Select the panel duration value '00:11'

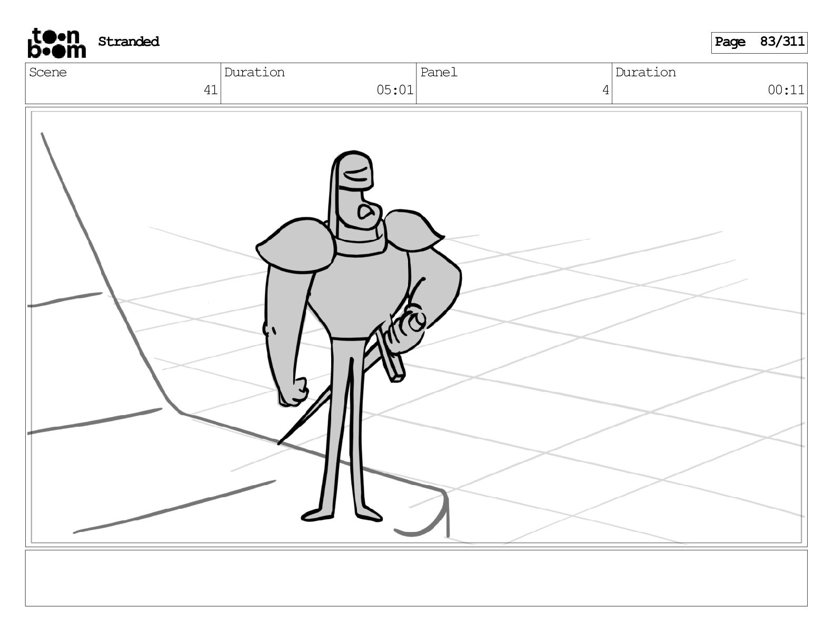point(786,90)
